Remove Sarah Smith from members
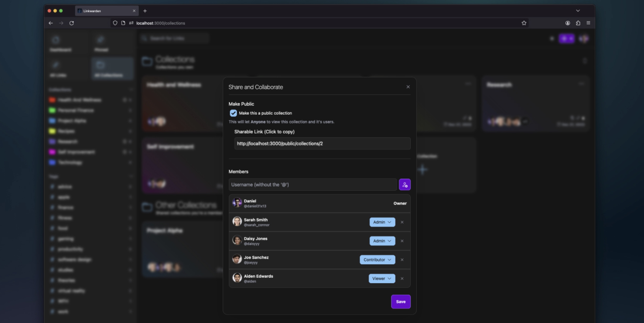This screenshot has width=644, height=323. coord(402,222)
